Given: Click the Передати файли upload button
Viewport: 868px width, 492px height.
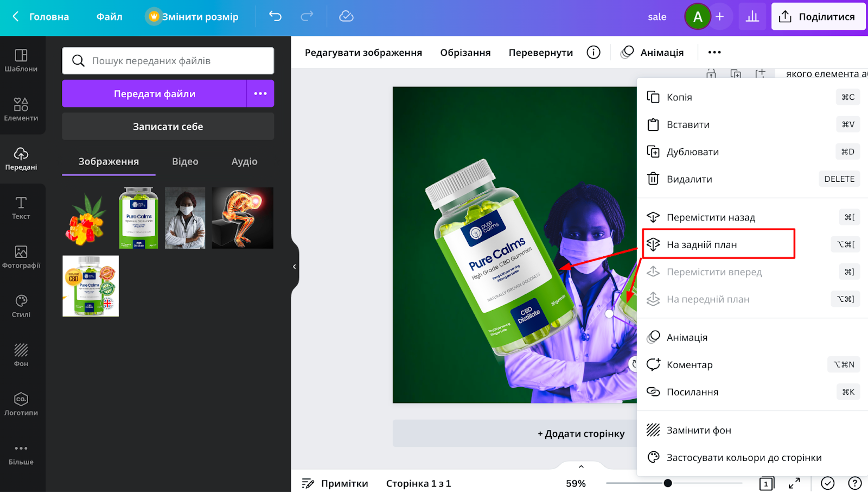Looking at the screenshot, I should tap(155, 93).
